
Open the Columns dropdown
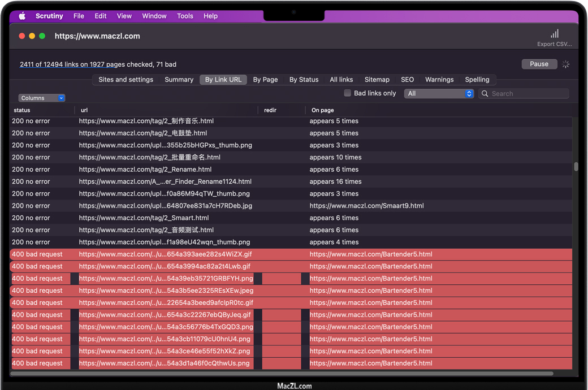(x=42, y=98)
